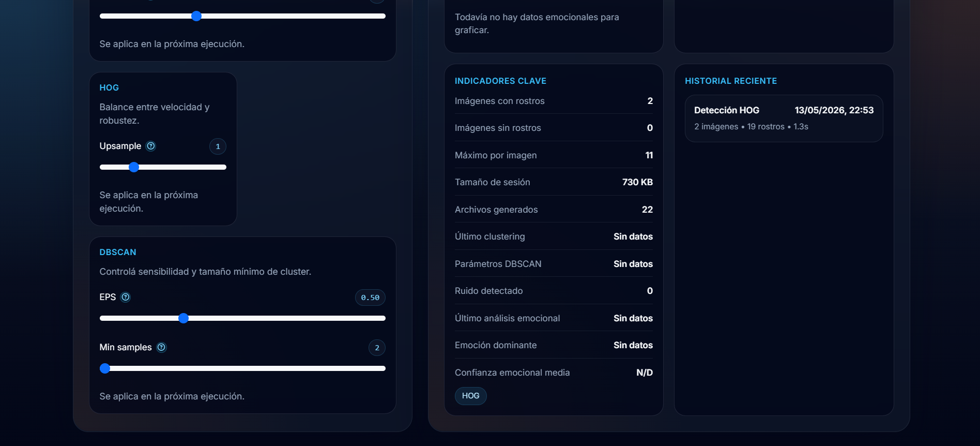Open the EPS help icon
This screenshot has width=980, height=446.
pyautogui.click(x=126, y=297)
